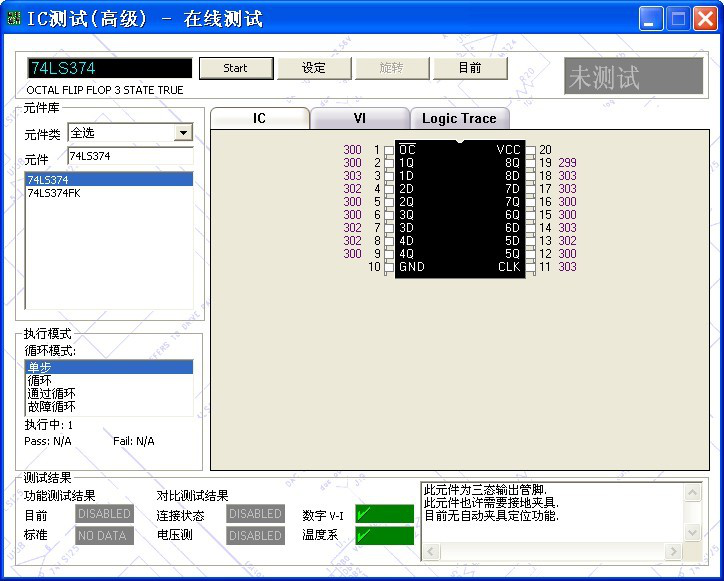The image size is (724, 581).
Task: Click the application icon in title bar
Action: [14, 18]
